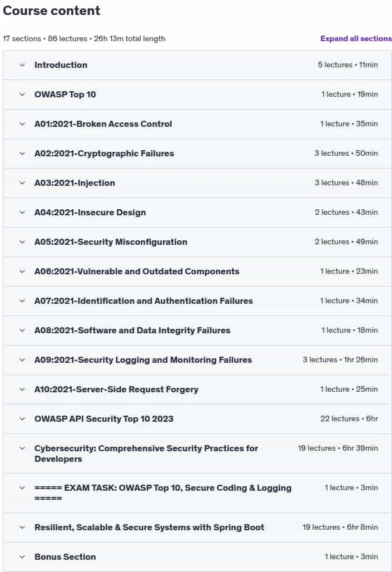Open Resilient, Scalable & Secure Systems section title

point(149,527)
